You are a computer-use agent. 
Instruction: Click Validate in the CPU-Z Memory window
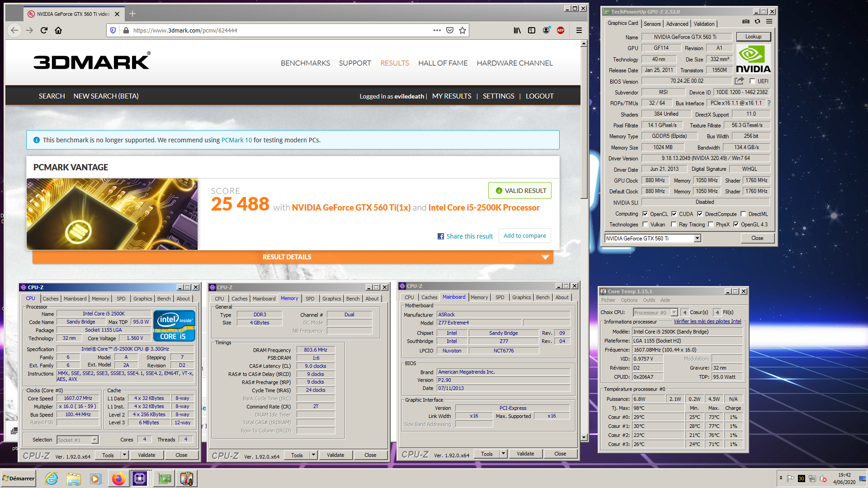pos(335,455)
